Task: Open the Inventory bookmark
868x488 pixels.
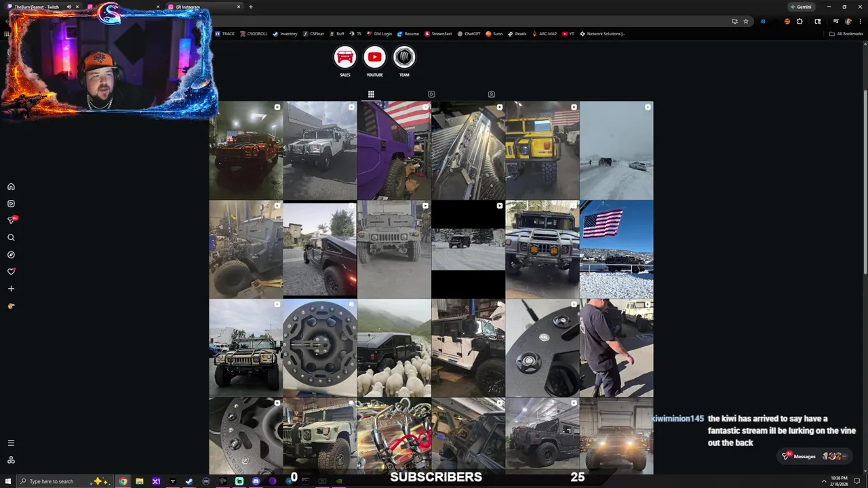Action: pyautogui.click(x=285, y=33)
